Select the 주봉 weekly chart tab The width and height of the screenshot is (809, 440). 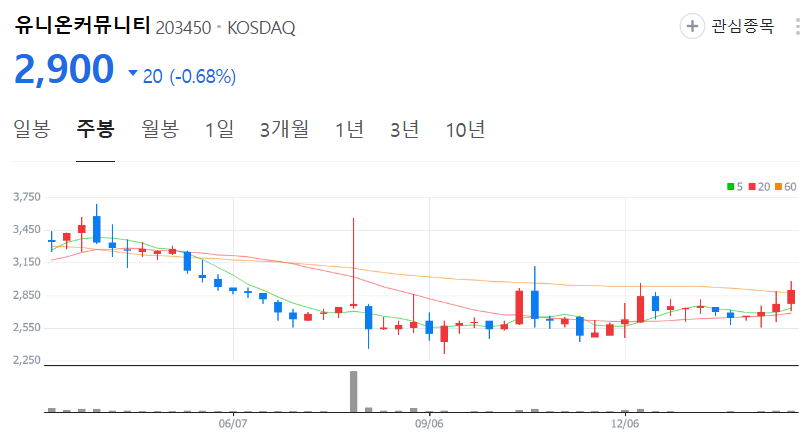click(x=95, y=129)
